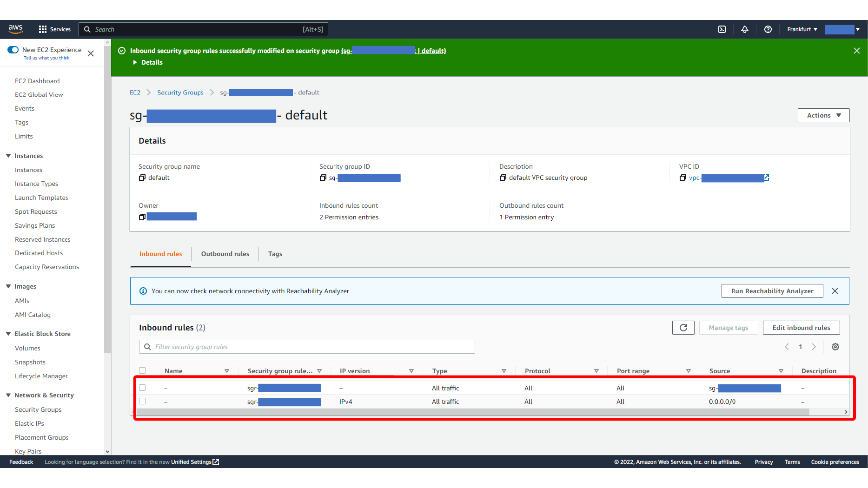868x488 pixels.
Task: Open Launch Templates in sidebar
Action: tap(41, 198)
